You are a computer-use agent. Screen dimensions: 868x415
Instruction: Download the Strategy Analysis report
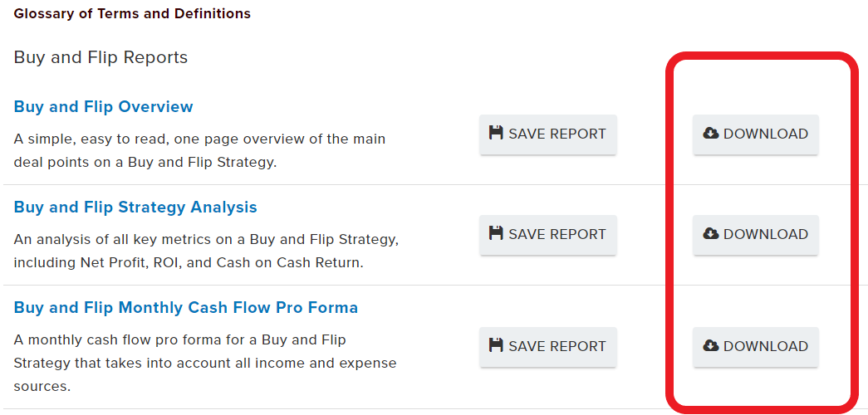[x=756, y=235]
